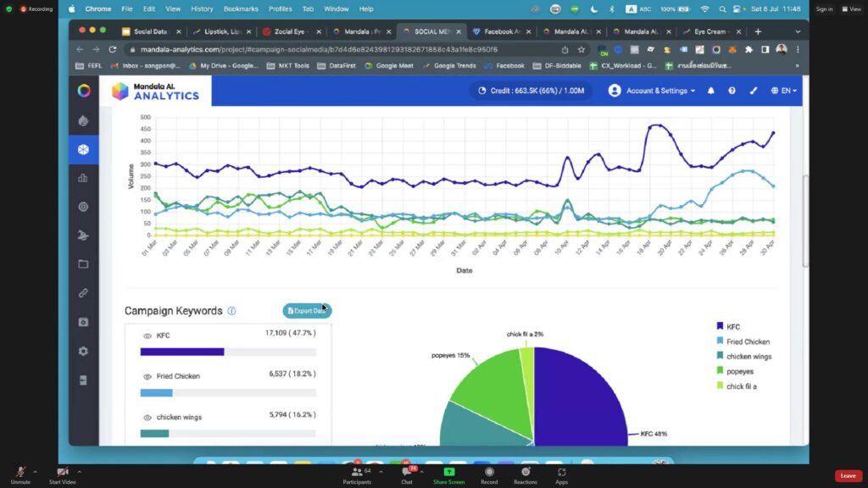Screen dimensions: 868x488
Task: Switch to the Facebook Ads tab
Action: (x=502, y=31)
